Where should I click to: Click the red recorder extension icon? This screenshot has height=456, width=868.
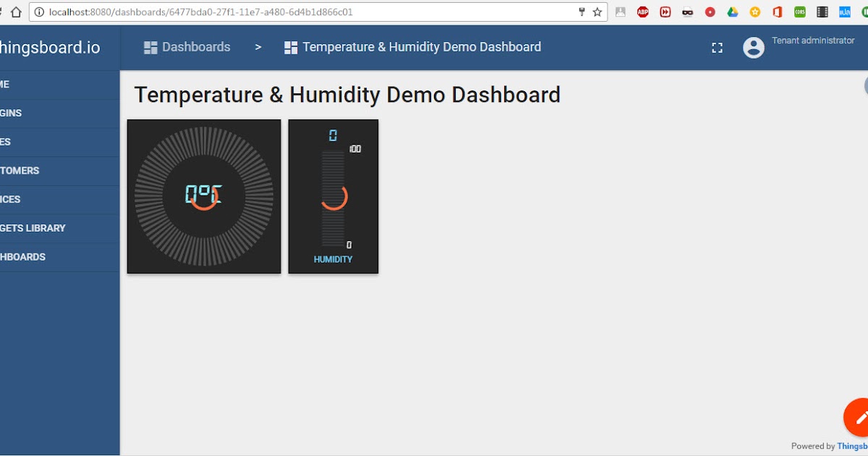710,12
